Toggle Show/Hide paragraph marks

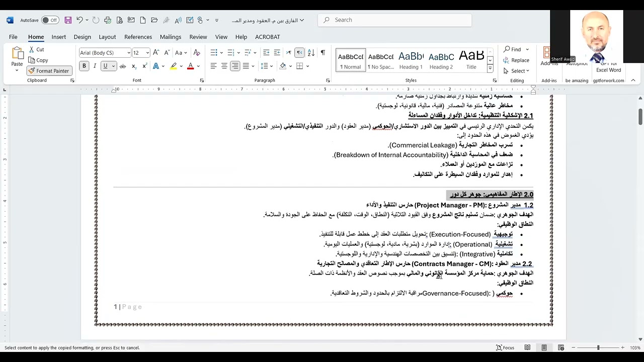(x=323, y=53)
